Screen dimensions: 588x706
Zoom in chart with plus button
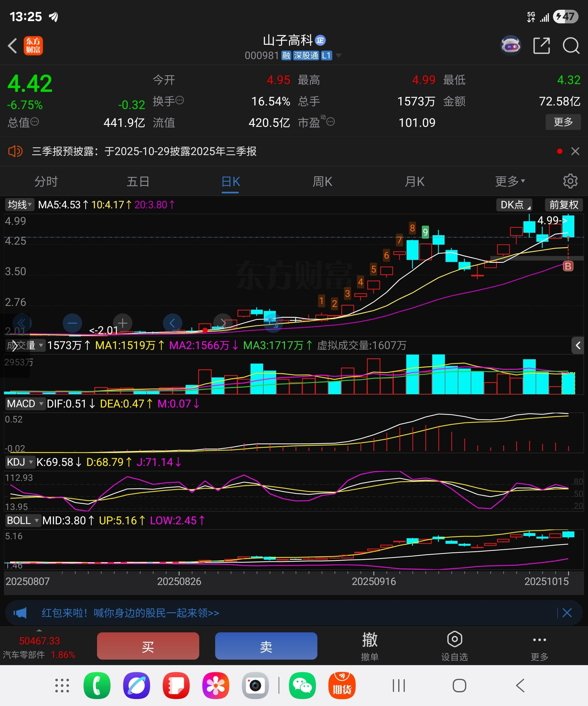click(122, 323)
